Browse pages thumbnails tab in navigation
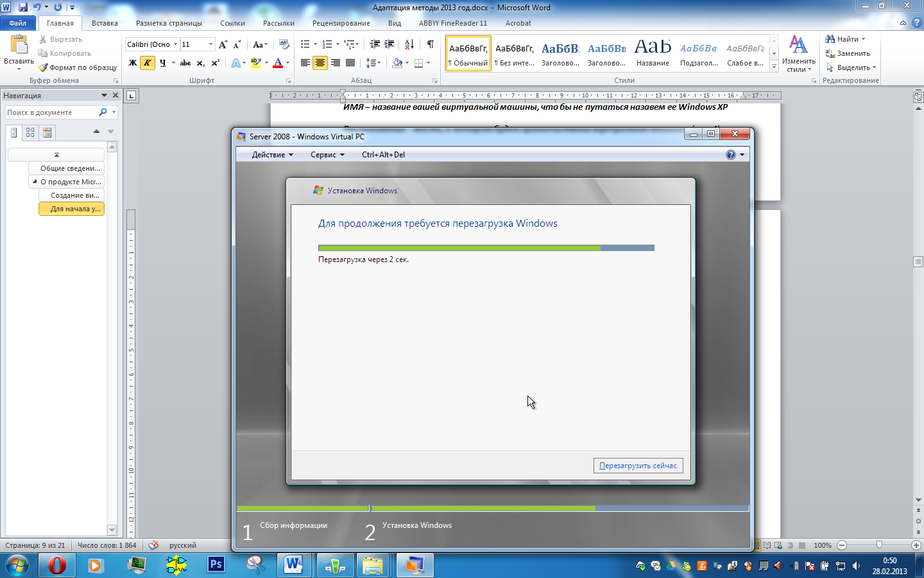The height and width of the screenshot is (578, 924). click(30, 132)
